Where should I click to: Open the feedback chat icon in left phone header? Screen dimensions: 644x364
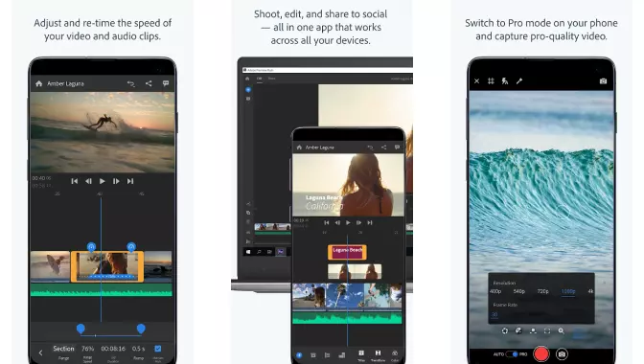pyautogui.click(x=166, y=83)
